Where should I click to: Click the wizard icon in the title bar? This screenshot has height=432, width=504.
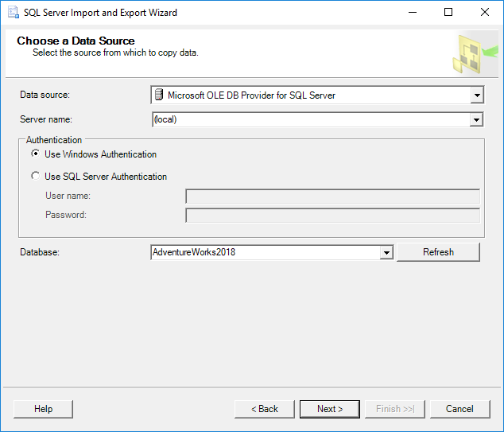[x=13, y=12]
